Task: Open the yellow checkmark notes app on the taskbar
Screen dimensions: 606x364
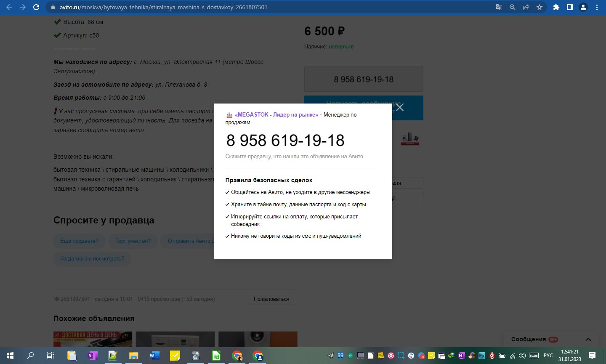Action: click(175, 356)
